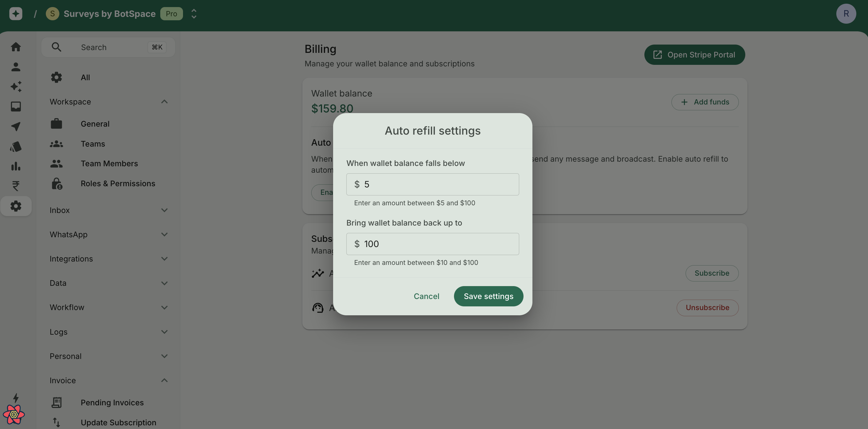
Task: Cancel the auto refill dialog
Action: (426, 296)
